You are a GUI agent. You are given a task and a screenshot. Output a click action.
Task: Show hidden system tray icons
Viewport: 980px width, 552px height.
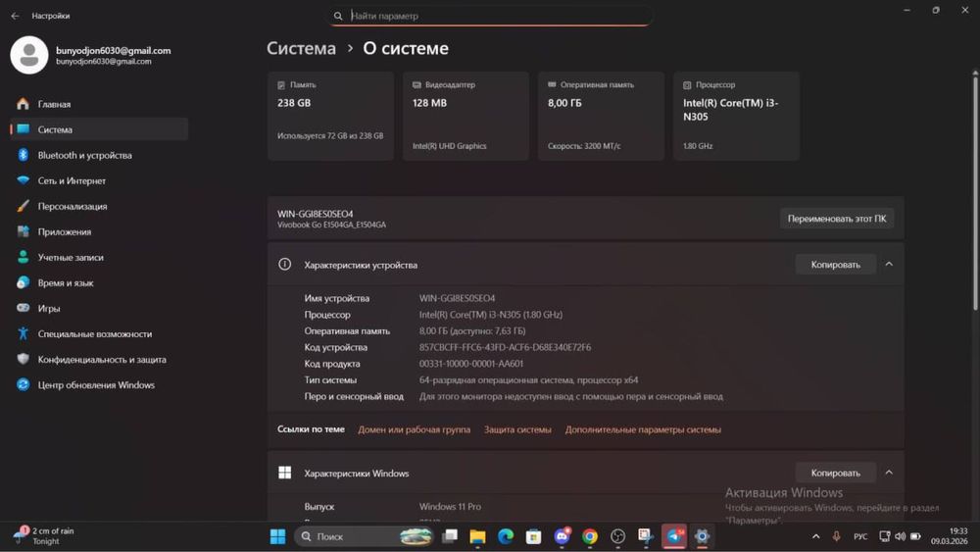click(x=815, y=536)
